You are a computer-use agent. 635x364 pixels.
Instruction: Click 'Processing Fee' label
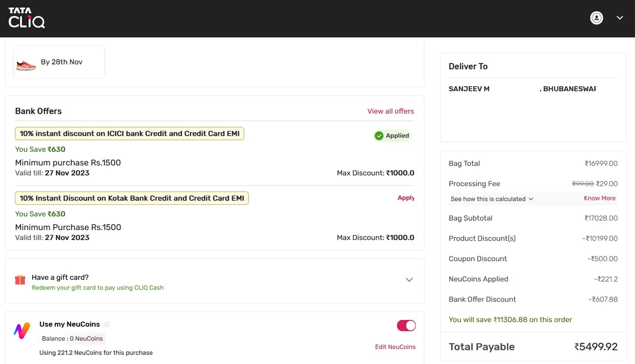tap(474, 184)
